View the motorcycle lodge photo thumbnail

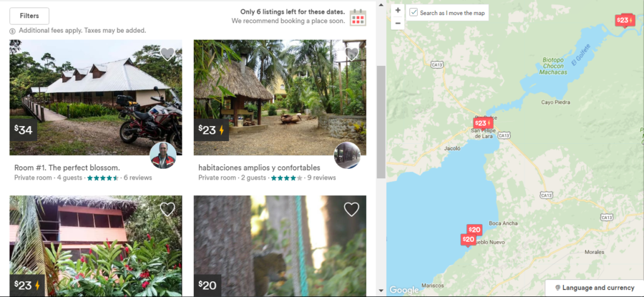point(96,97)
